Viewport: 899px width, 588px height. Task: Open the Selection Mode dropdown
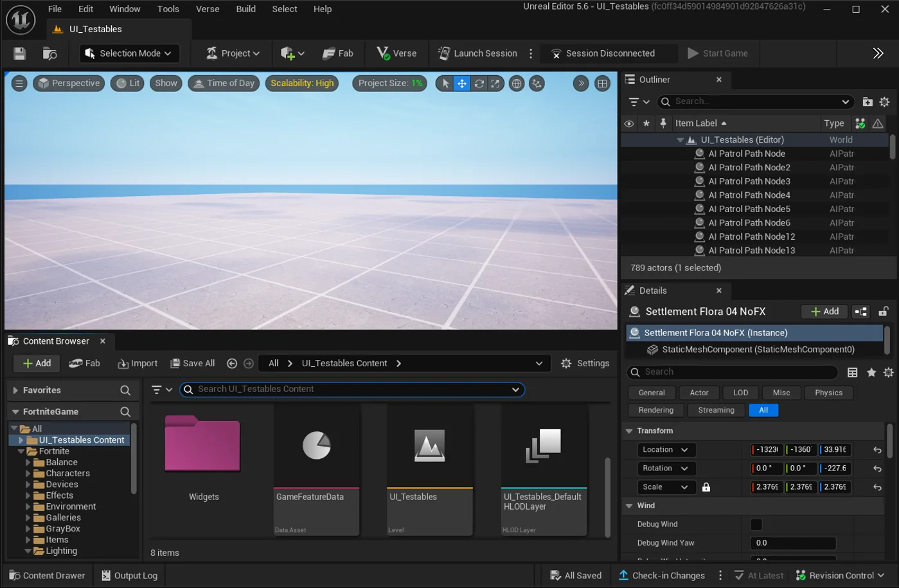pos(129,53)
